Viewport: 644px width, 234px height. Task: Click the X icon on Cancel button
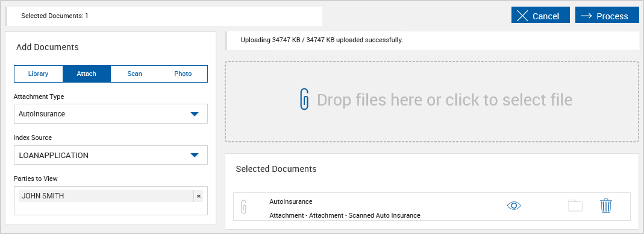(522, 16)
